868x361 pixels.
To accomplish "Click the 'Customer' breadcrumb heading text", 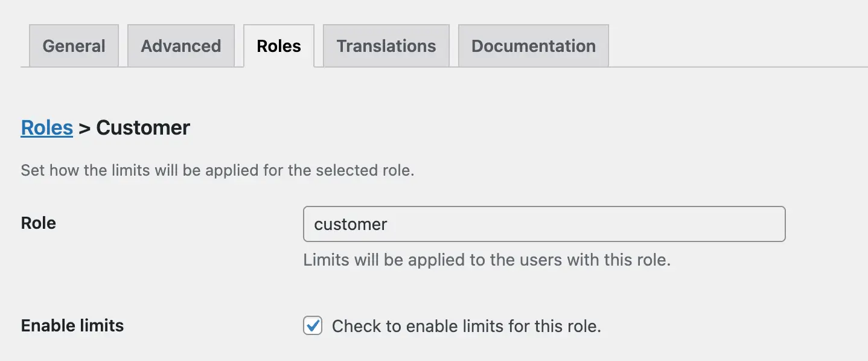I will pyautogui.click(x=143, y=127).
